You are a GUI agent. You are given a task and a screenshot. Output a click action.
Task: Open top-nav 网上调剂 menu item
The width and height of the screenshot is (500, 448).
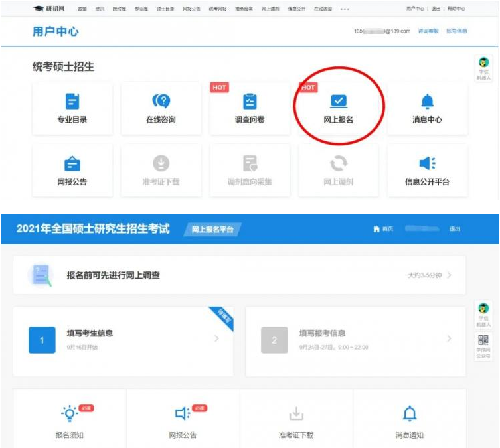coord(270,9)
